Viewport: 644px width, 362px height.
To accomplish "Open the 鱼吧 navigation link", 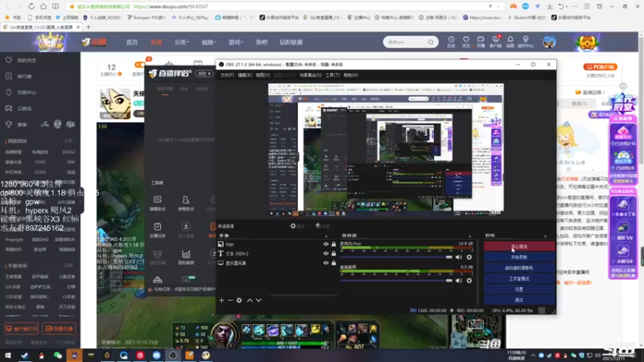I will [261, 43].
